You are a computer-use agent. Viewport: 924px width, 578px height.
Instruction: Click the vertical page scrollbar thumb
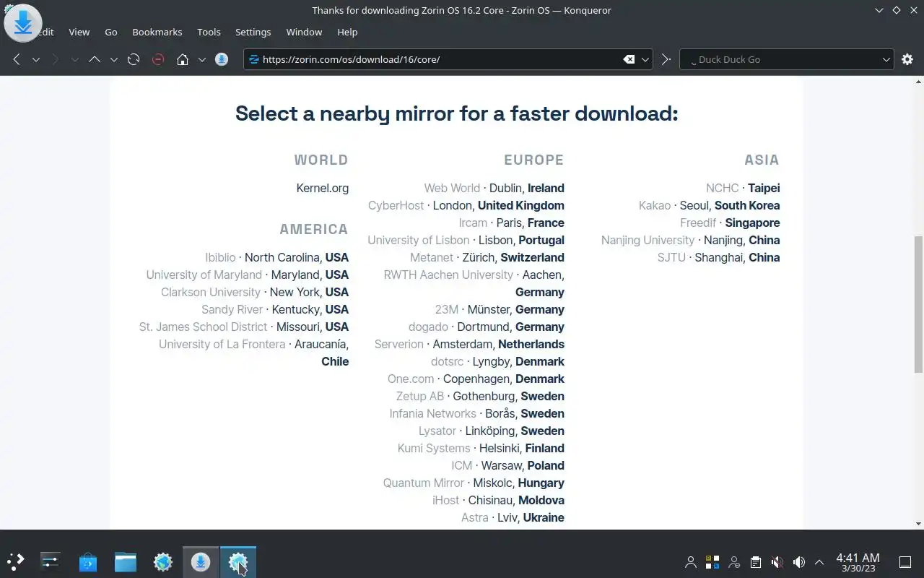(x=918, y=303)
